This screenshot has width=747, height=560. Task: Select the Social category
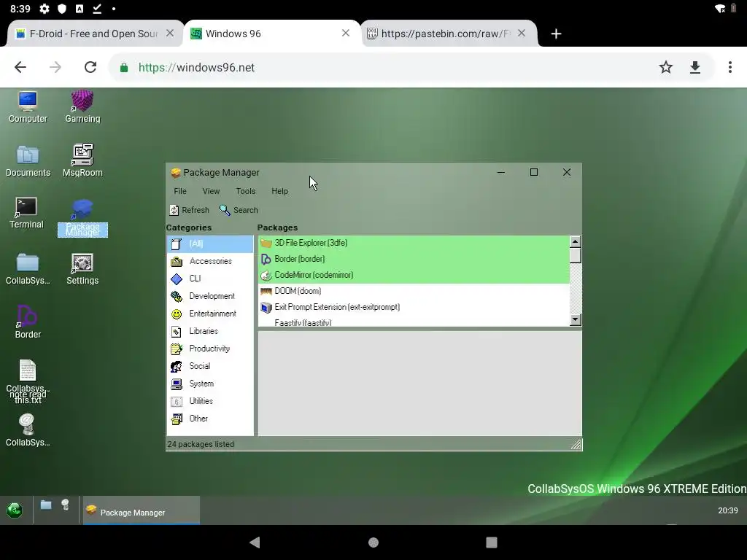pos(210,366)
